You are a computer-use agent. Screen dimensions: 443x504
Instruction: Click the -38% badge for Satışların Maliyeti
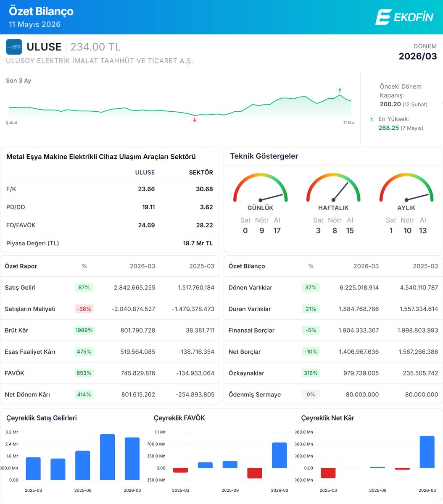click(x=84, y=309)
